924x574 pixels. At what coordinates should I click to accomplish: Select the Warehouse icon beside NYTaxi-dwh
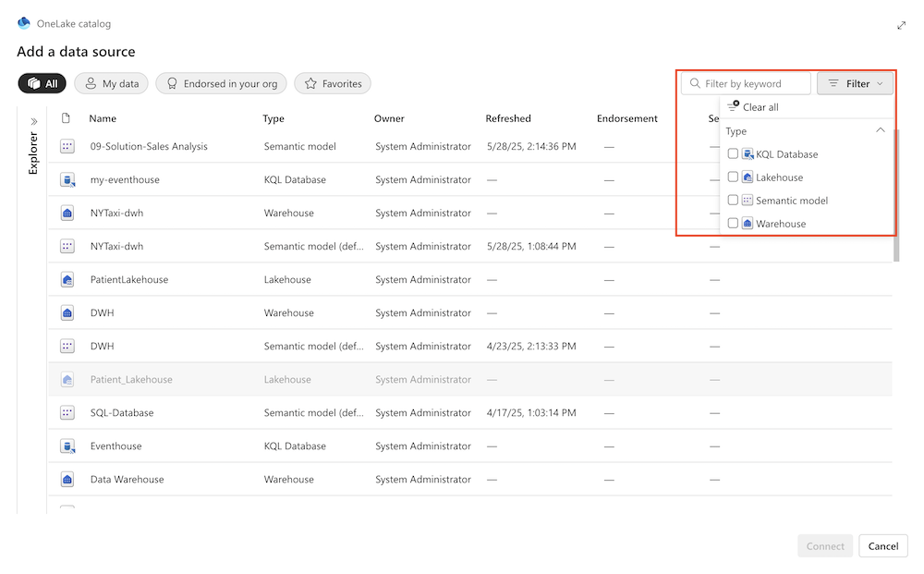tap(67, 213)
